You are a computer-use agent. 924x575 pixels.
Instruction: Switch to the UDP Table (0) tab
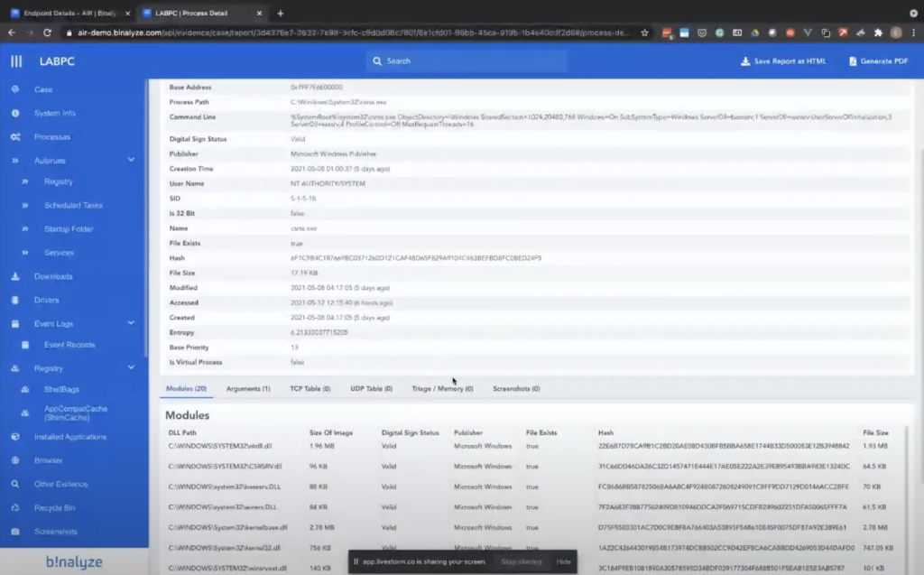(371, 389)
